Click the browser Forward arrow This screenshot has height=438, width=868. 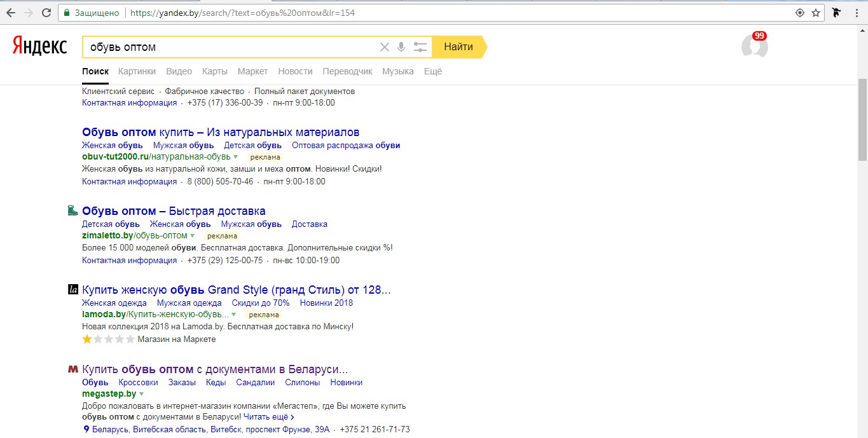click(x=29, y=13)
